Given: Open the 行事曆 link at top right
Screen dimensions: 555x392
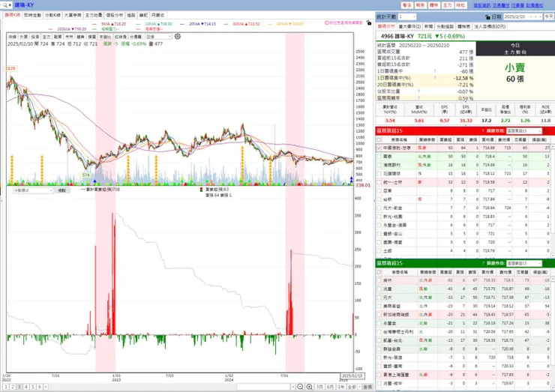Looking at the screenshot, I should click(517, 5).
